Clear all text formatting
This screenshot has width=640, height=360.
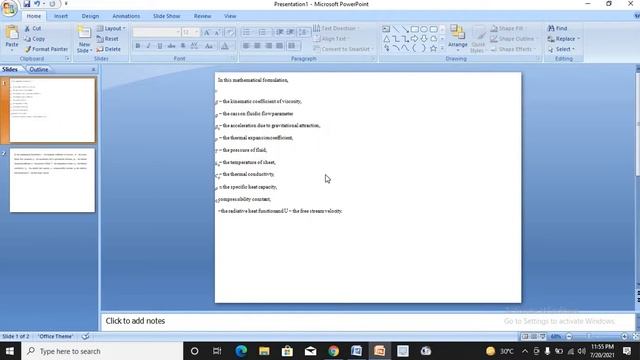[229, 32]
